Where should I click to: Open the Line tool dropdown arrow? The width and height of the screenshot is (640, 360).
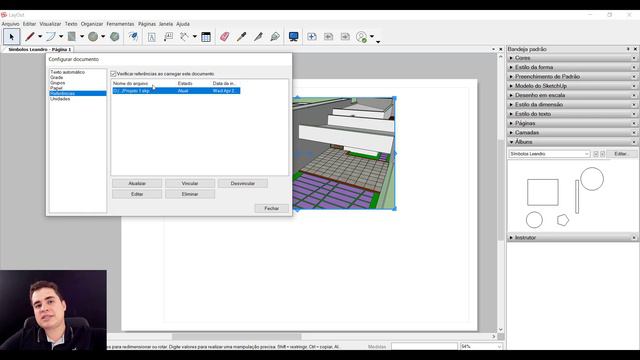(x=40, y=37)
